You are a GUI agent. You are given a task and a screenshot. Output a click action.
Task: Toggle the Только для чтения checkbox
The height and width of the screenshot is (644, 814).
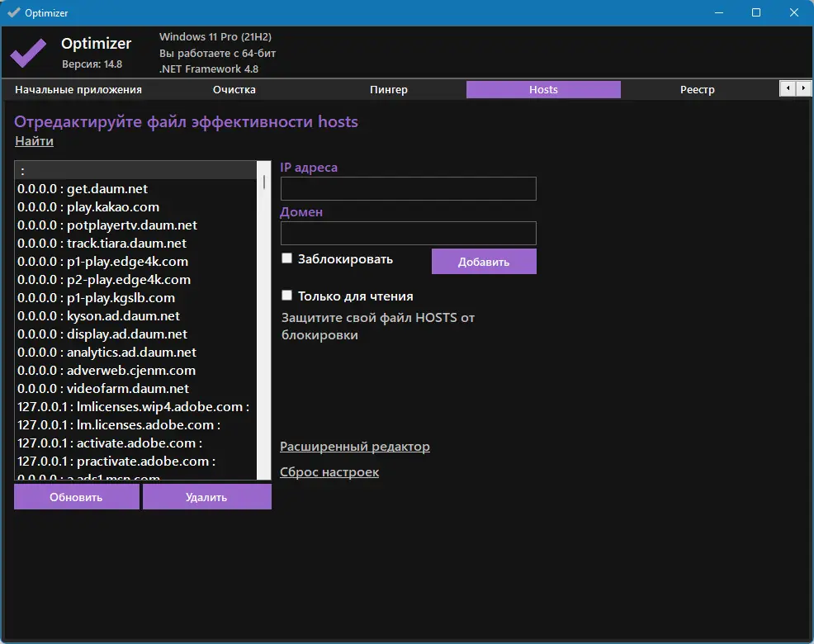(x=286, y=296)
